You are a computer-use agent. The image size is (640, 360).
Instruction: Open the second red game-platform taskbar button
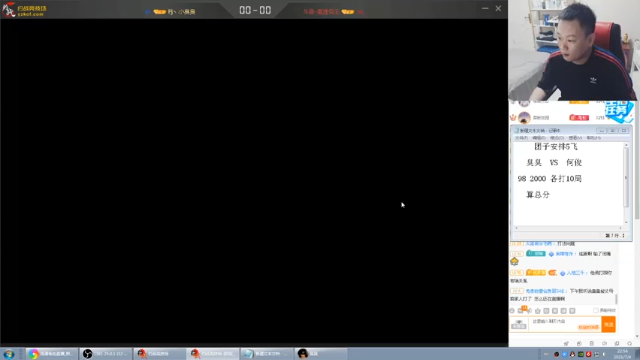(x=213, y=354)
